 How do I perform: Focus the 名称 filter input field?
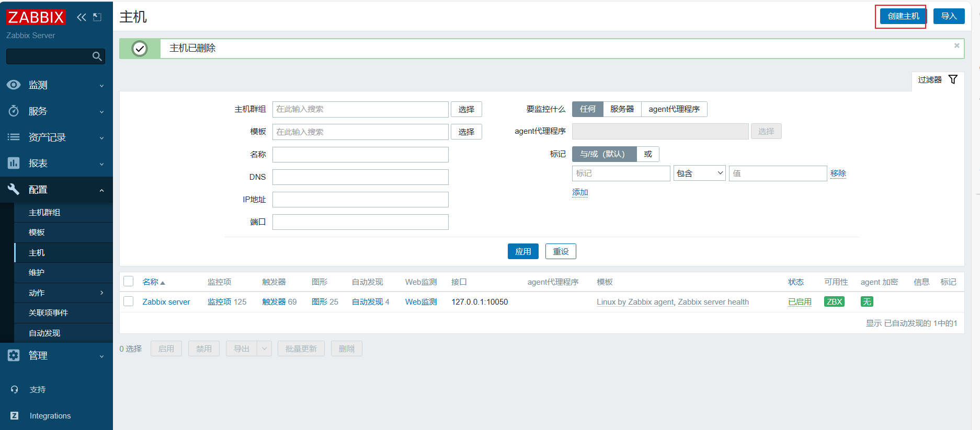tap(360, 155)
